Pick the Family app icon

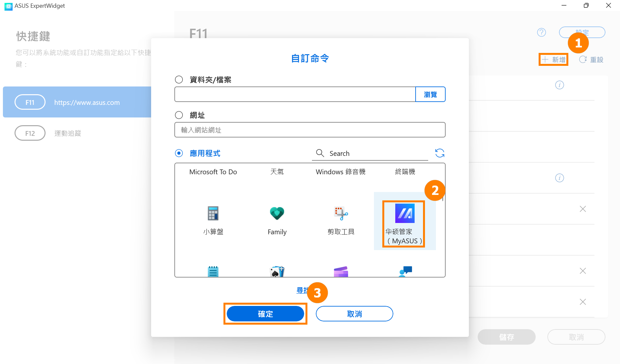[277, 213]
